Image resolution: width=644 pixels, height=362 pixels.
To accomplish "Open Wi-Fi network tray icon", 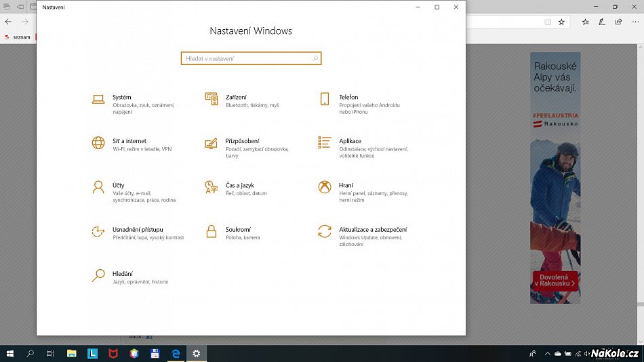I will point(578,353).
